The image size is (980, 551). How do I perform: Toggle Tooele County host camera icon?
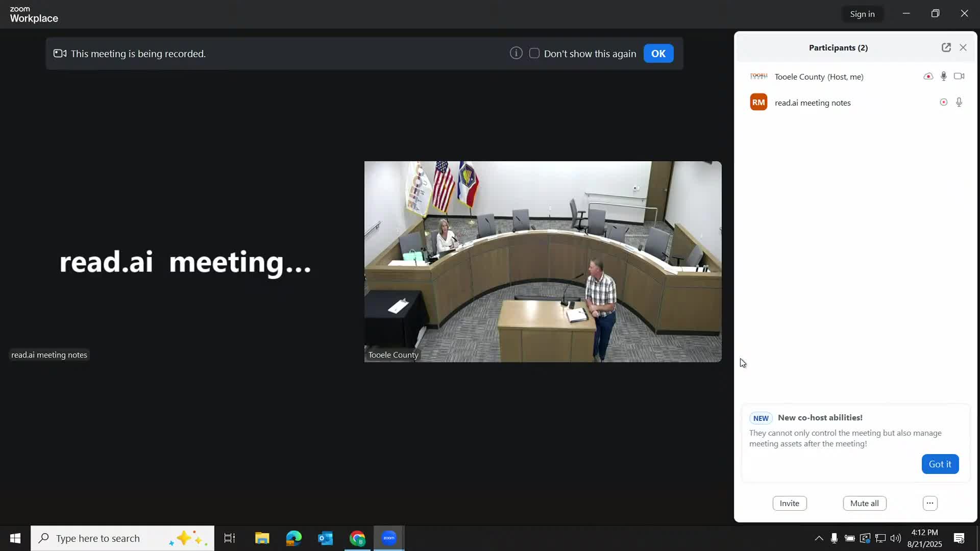(x=959, y=76)
